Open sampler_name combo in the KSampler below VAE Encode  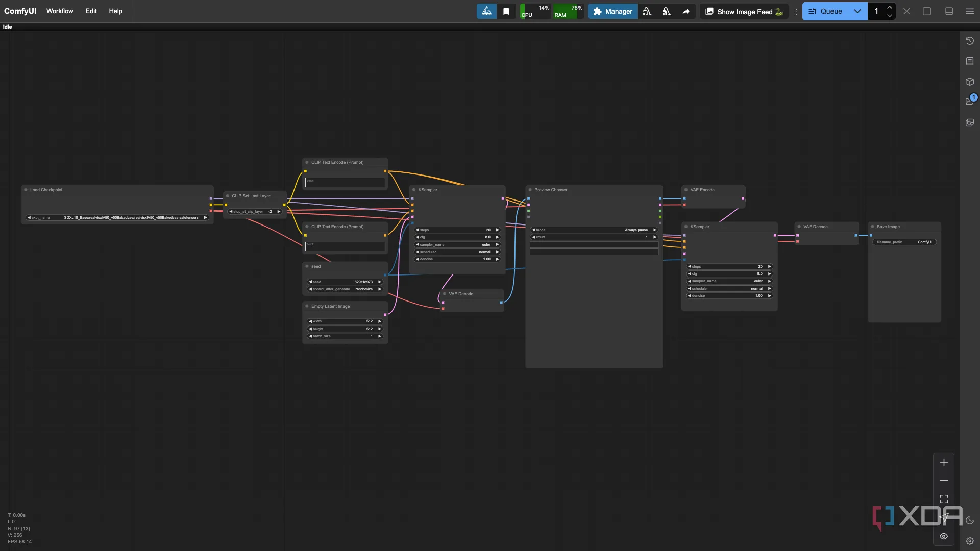[729, 281]
